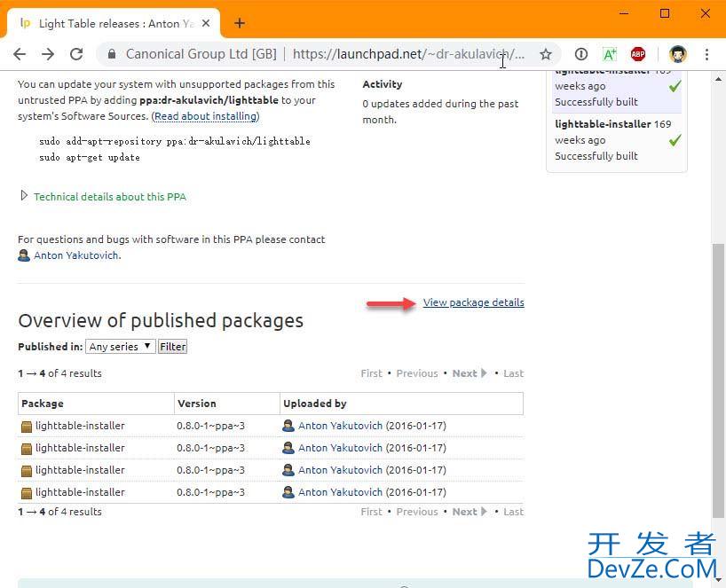Open the bottom lighttable-installer 169 weeks ago build entry
726x588 pixels.
tap(616, 140)
